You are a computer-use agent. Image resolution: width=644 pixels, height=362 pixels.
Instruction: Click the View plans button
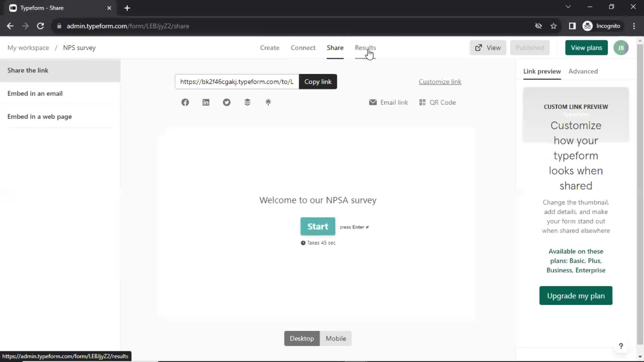click(586, 48)
